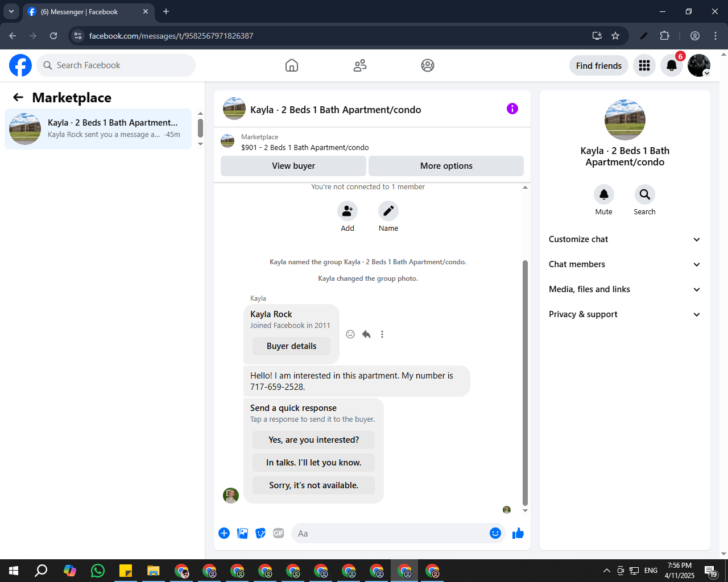Open the Friends icon in top navigation
Screen dimensions: 728x582
point(360,65)
